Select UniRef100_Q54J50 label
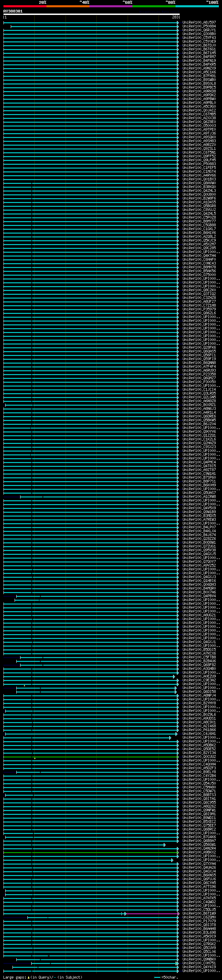The image size is (222, 980). point(199,783)
